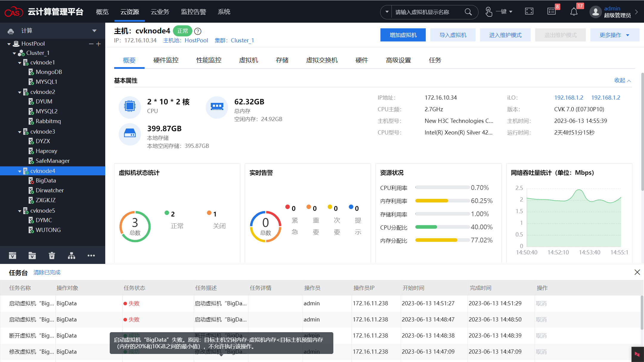The image size is (644, 362).
Task: Collapse the cvknode1 tree node
Action: coord(20,63)
